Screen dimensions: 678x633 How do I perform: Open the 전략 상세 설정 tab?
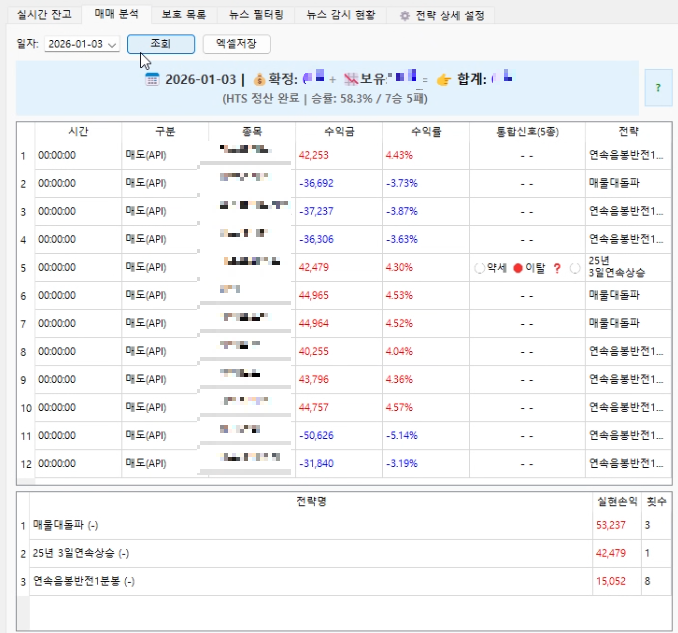pos(441,16)
